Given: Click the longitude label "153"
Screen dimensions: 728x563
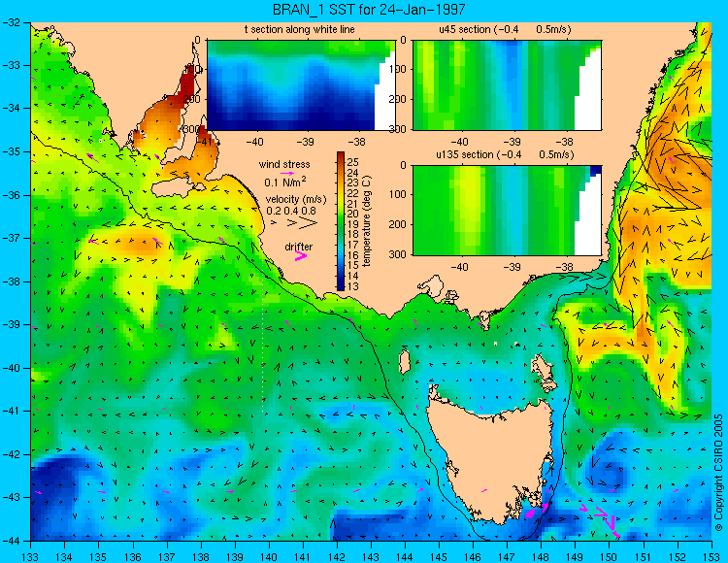Looking at the screenshot, I should coord(711,557).
